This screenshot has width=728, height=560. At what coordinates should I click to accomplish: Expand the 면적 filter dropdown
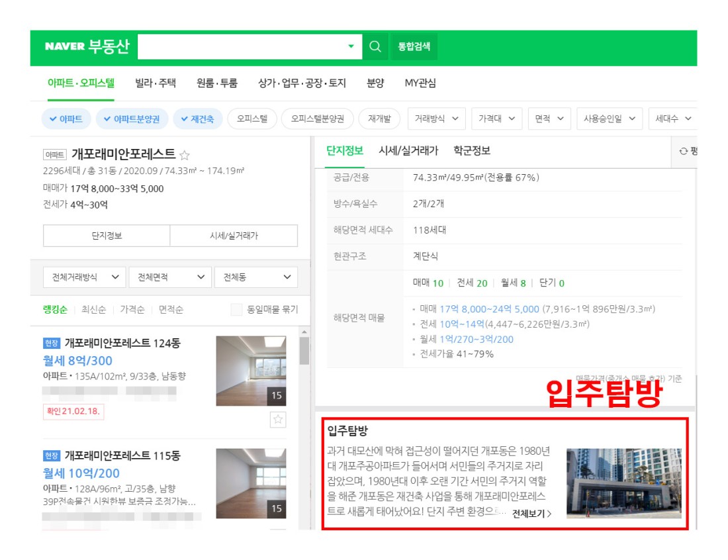coord(549,119)
